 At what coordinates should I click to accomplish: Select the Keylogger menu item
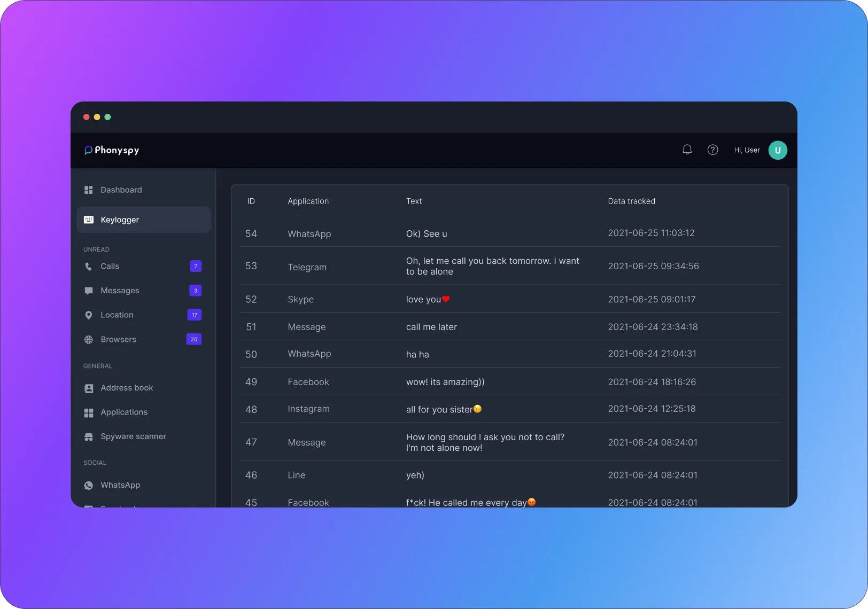(x=120, y=220)
